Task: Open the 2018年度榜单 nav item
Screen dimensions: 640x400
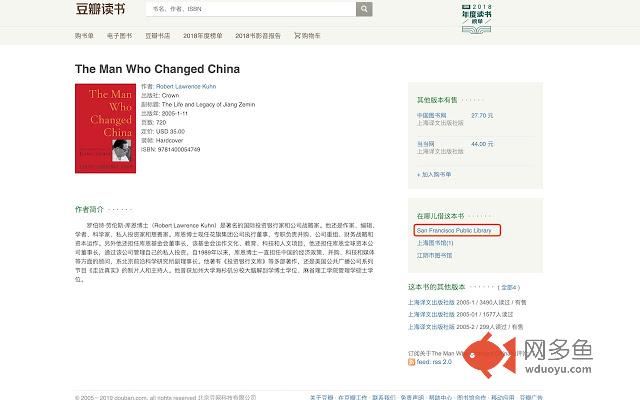Action: [202, 36]
